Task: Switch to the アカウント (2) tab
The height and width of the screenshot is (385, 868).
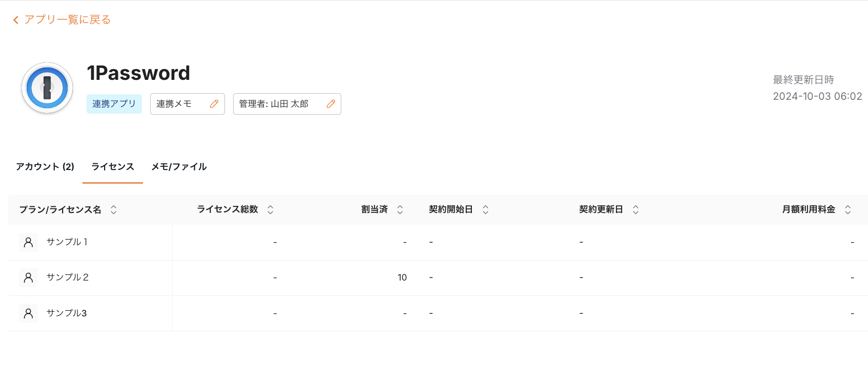Action: point(45,167)
